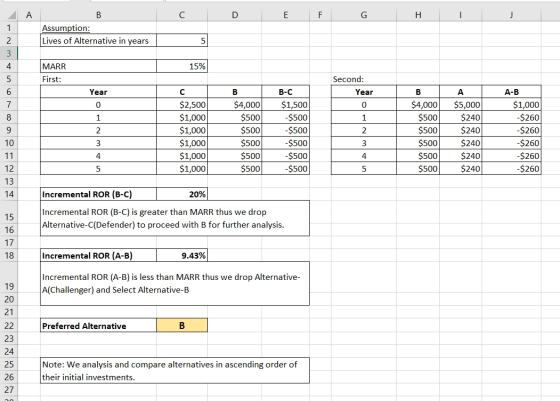Click the explanation text about dropping Alternative-A
Screen dimensions: 560x401
click(x=175, y=284)
